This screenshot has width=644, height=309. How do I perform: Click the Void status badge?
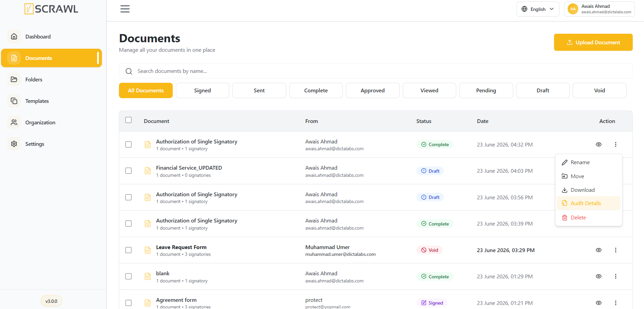(429, 250)
